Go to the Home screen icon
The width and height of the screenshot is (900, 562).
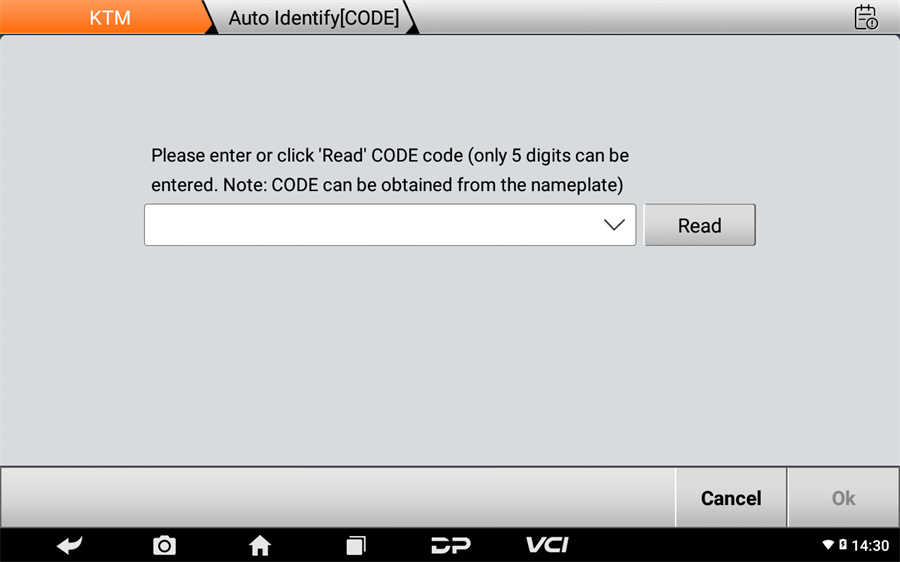click(260, 545)
